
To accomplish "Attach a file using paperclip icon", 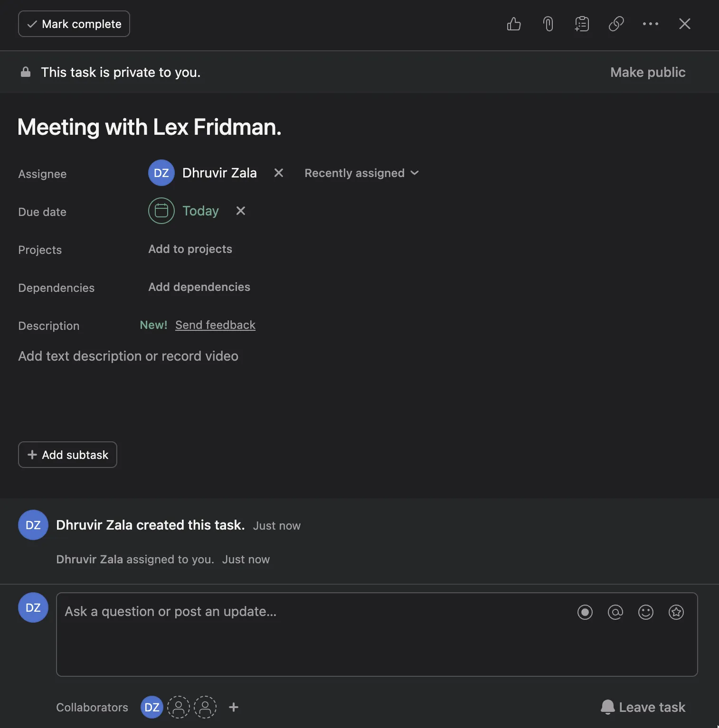I will pos(548,24).
